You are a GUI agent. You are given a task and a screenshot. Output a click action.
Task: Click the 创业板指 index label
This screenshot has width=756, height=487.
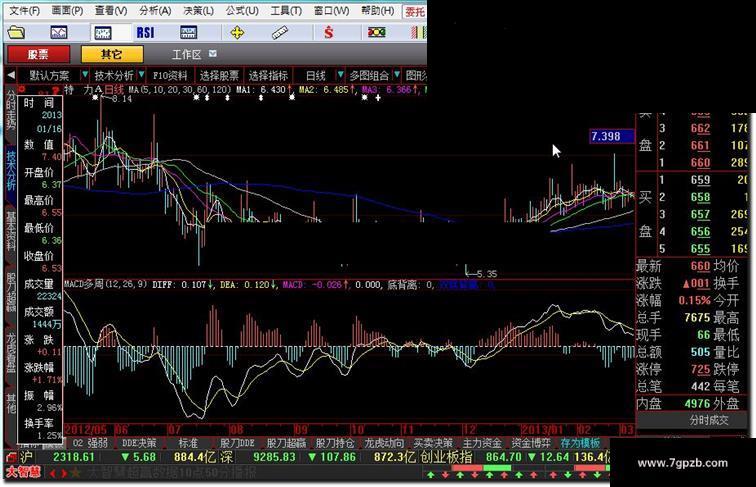446,457
